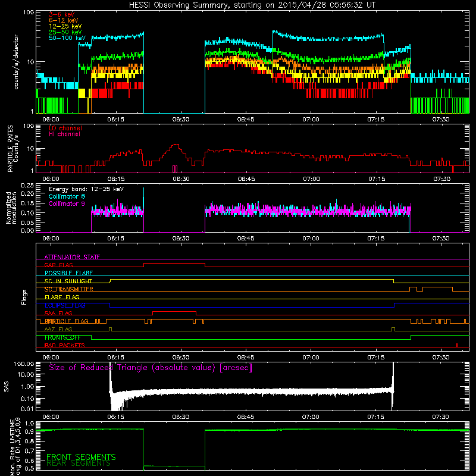This screenshot has width=476, height=476.
Task: Click the ECLIPSE_FLAG label
Action: (65, 305)
